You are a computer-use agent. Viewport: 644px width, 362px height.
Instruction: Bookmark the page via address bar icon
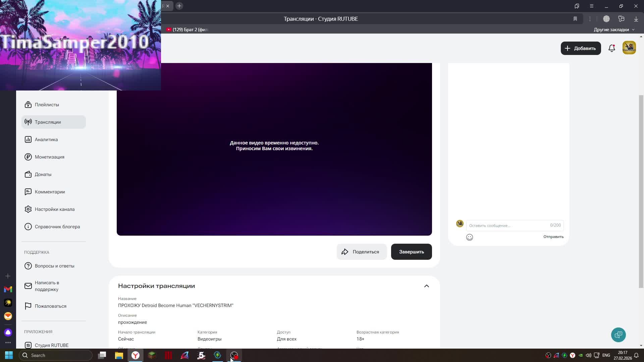tap(575, 19)
